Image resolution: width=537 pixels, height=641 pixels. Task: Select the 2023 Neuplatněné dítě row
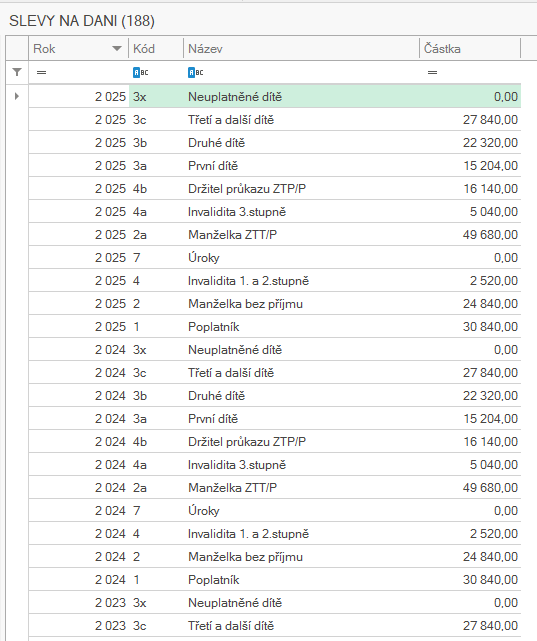[275, 603]
